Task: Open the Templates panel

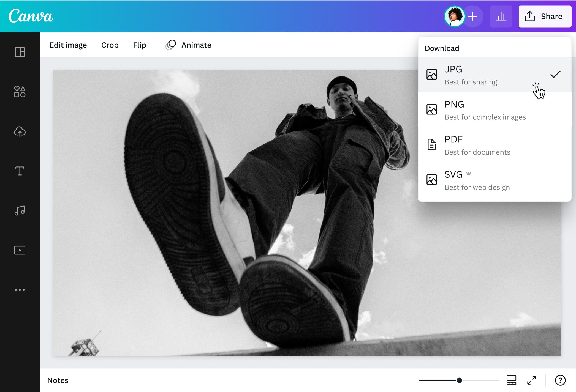Action: point(19,52)
